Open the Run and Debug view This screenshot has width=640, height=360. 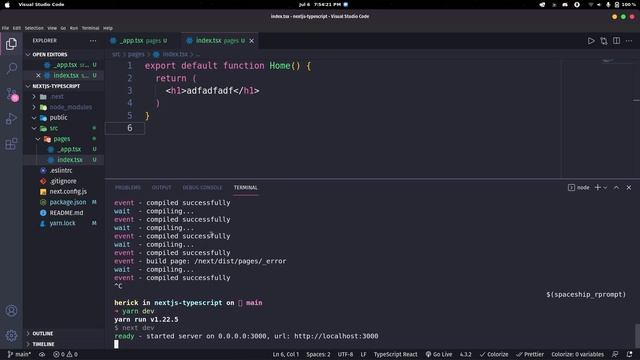11,119
